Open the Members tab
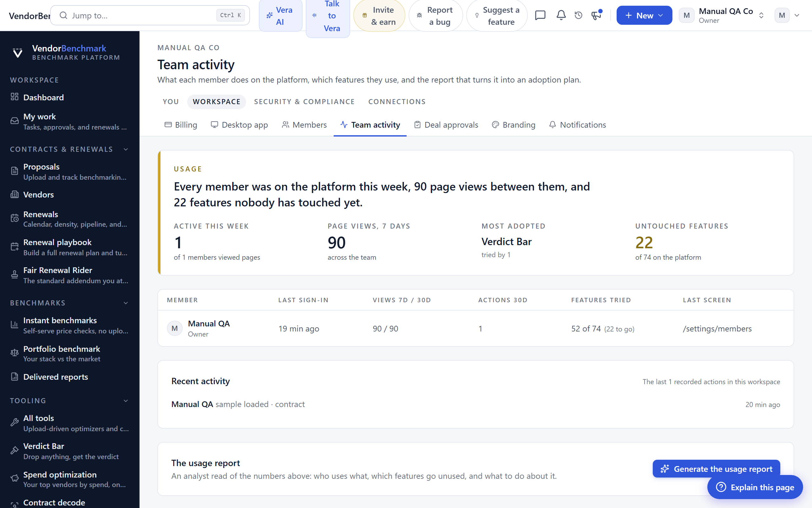 pyautogui.click(x=304, y=125)
